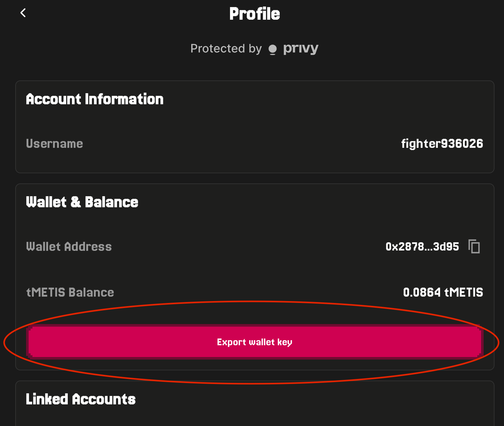Image resolution: width=504 pixels, height=426 pixels.
Task: Click the Linked Accounts section heading
Action: coord(81,399)
